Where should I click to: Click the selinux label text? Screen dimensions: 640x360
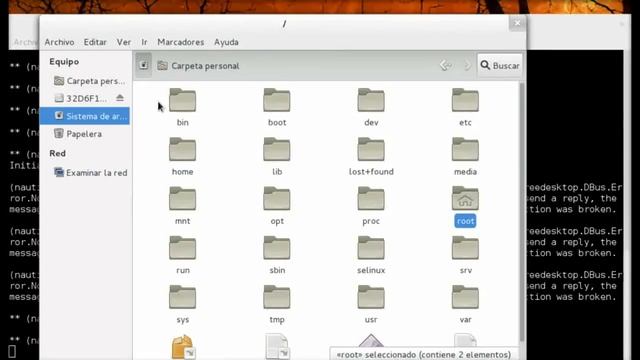pyautogui.click(x=371, y=270)
